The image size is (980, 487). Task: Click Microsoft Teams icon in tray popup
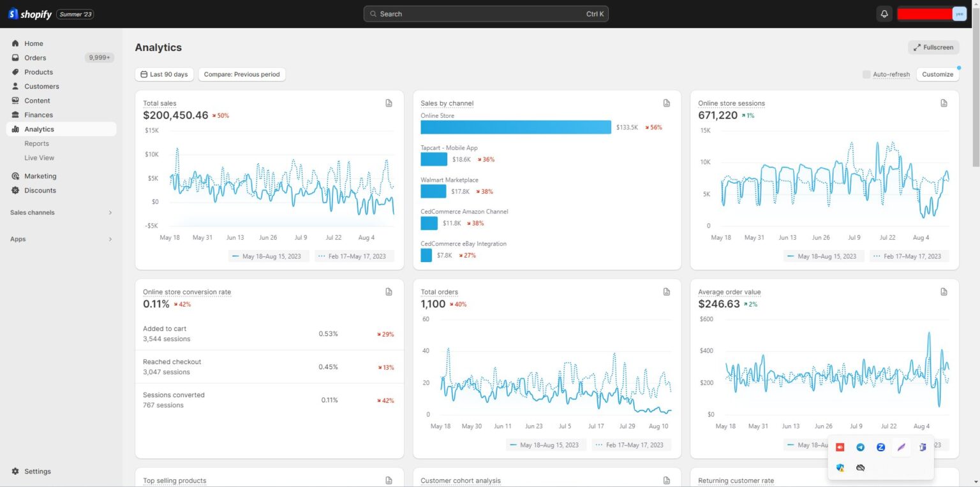pyautogui.click(x=922, y=447)
